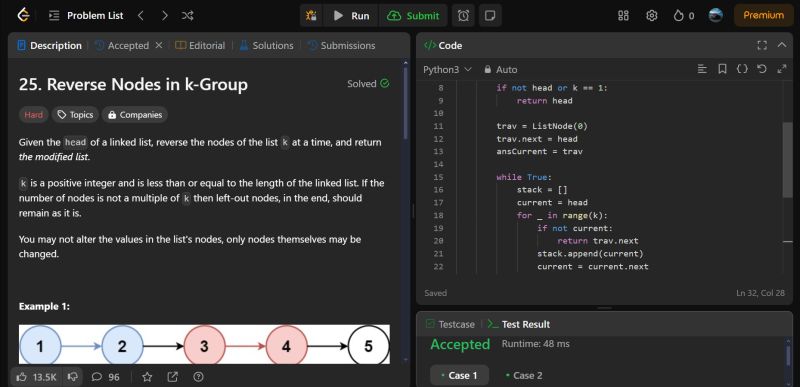Toggle the thumbs up like button

[x=36, y=377]
